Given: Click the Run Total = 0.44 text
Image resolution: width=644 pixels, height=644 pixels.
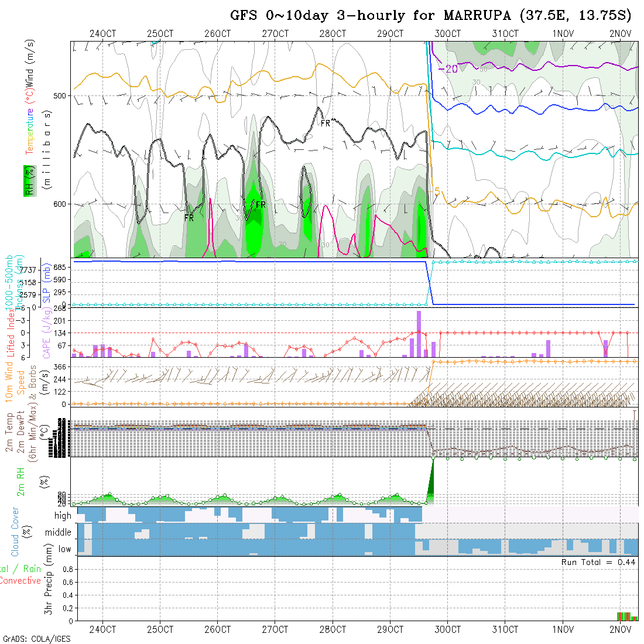Looking at the screenshot, I should 598,561.
